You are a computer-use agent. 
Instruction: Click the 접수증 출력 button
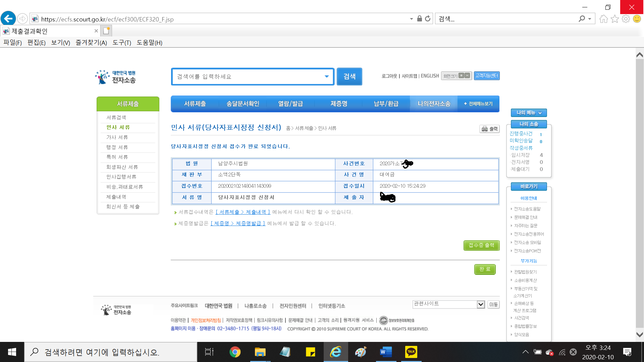(x=481, y=245)
